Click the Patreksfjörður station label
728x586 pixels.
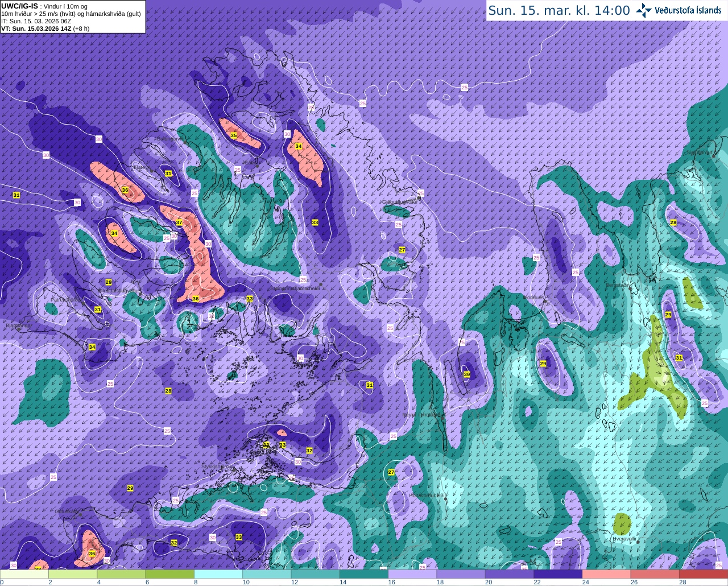[x=67, y=299]
